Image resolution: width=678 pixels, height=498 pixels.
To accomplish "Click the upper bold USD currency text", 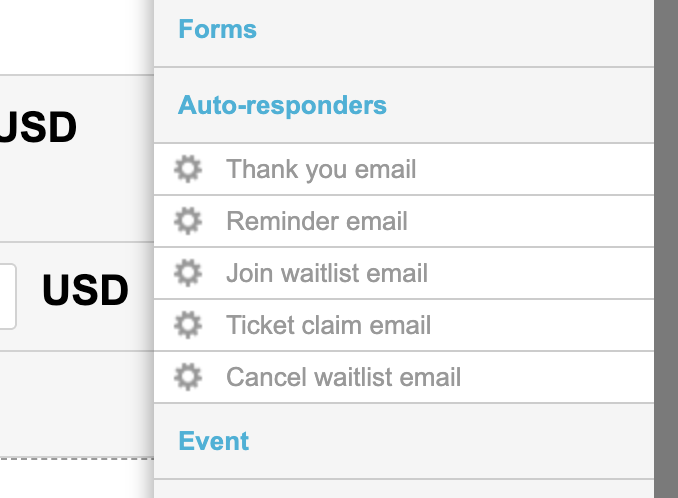I will (38, 128).
